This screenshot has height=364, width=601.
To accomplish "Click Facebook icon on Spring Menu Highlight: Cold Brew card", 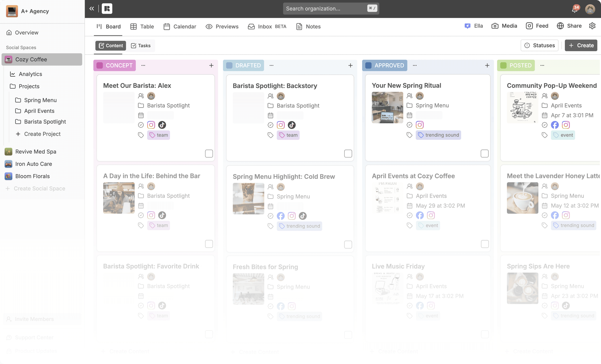I will pos(280,216).
